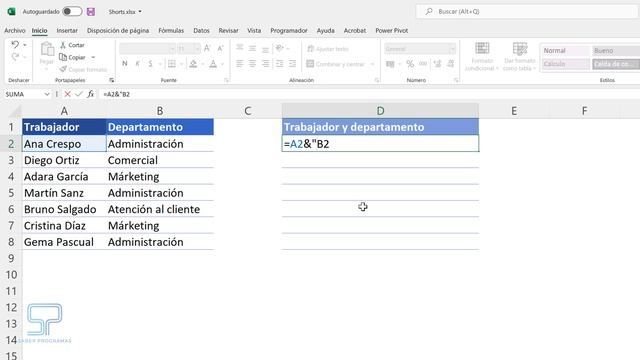Click the Copiar button
The image size is (640, 360).
pyautogui.click(x=73, y=57)
